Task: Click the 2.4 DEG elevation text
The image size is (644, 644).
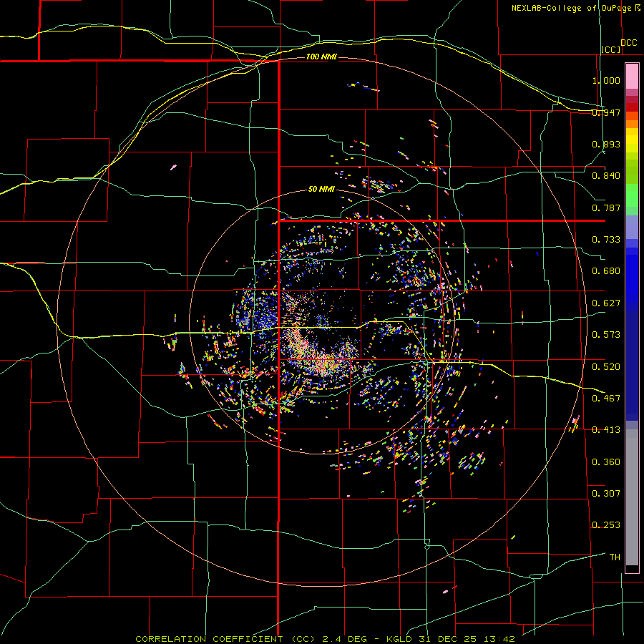Action: [x=344, y=639]
